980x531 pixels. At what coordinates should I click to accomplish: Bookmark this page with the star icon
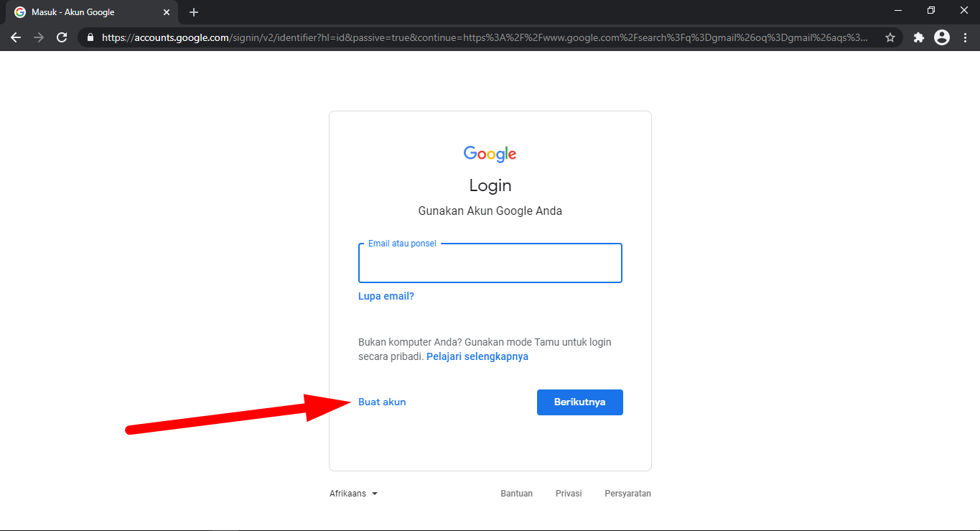coord(890,37)
